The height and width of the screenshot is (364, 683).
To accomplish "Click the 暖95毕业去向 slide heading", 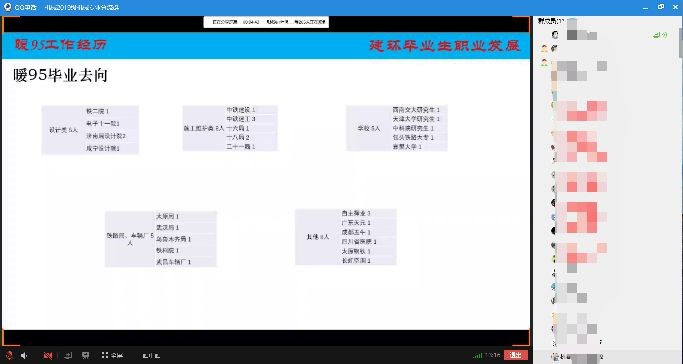I will (60, 75).
